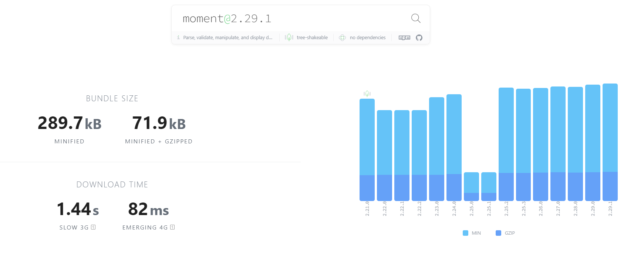644x255 pixels.
Task: Click the 'SLOW 3G' label
Action: coord(74,228)
